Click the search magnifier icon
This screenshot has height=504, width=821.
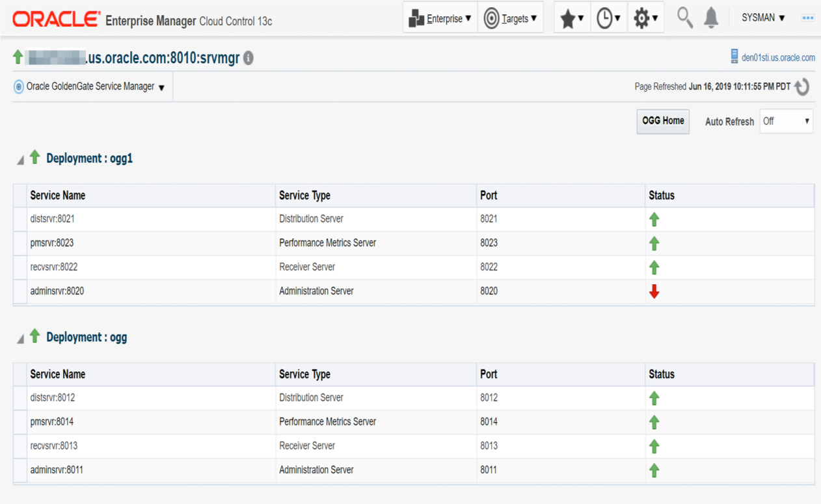[x=684, y=18]
